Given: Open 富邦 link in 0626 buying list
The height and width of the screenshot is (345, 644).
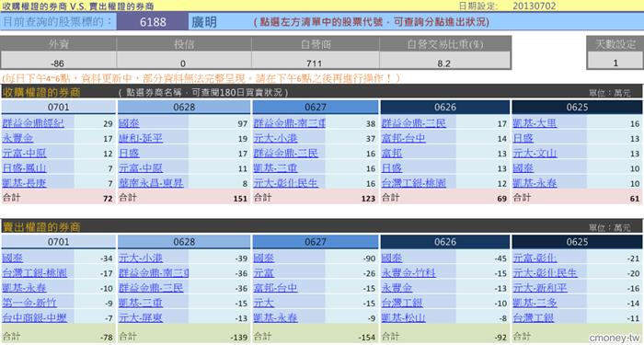Looking at the screenshot, I should coord(392,154).
